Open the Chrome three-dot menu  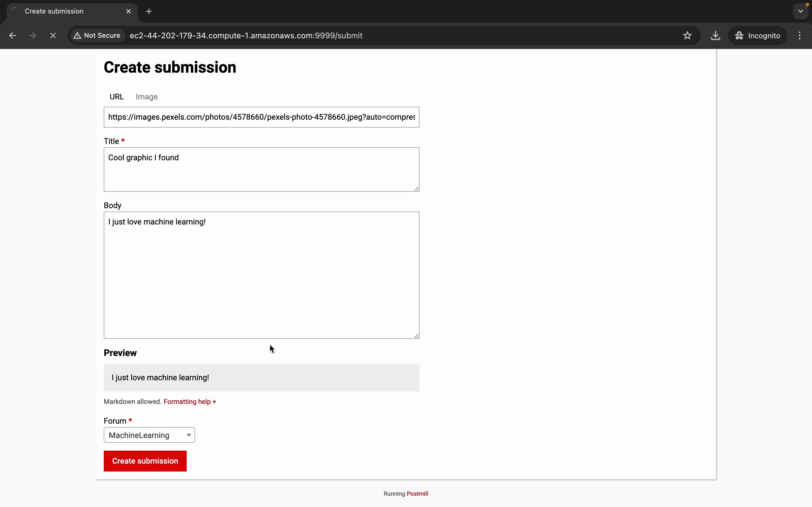800,35
